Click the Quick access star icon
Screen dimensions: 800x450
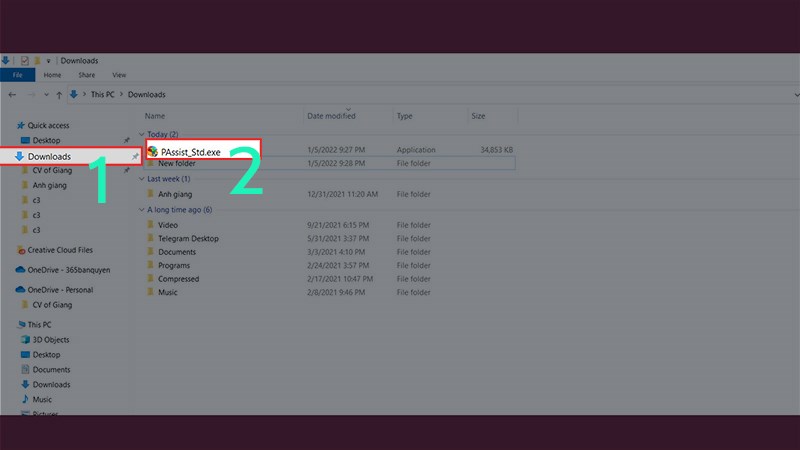[20, 125]
